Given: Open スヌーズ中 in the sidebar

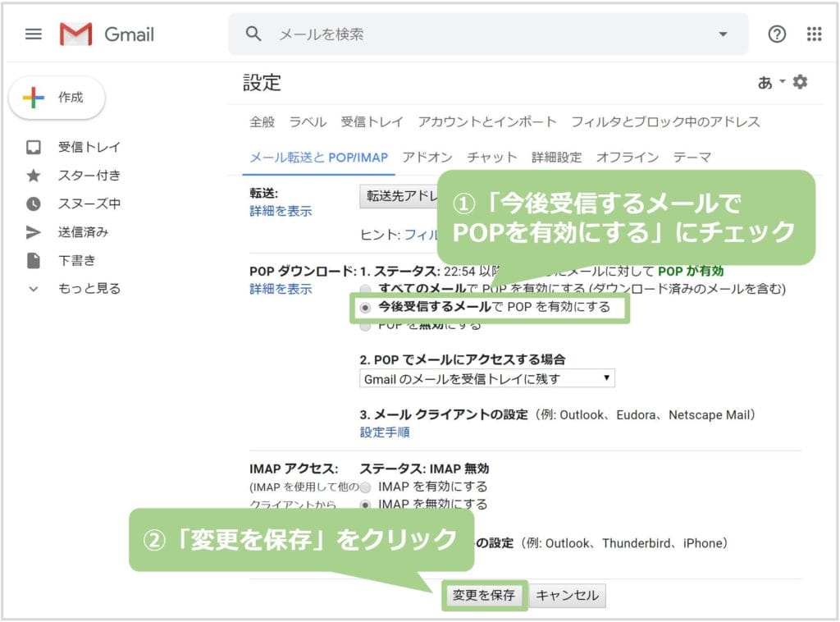Looking at the screenshot, I should click(89, 204).
